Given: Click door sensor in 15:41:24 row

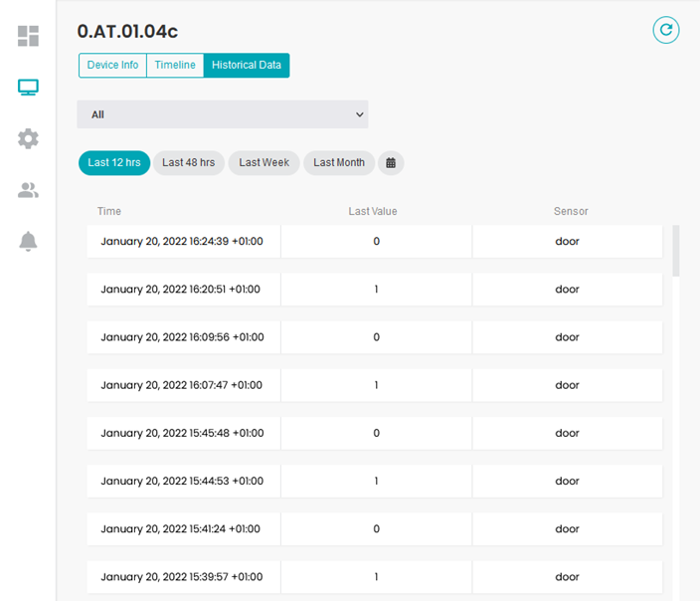Looking at the screenshot, I should pyautogui.click(x=568, y=529).
